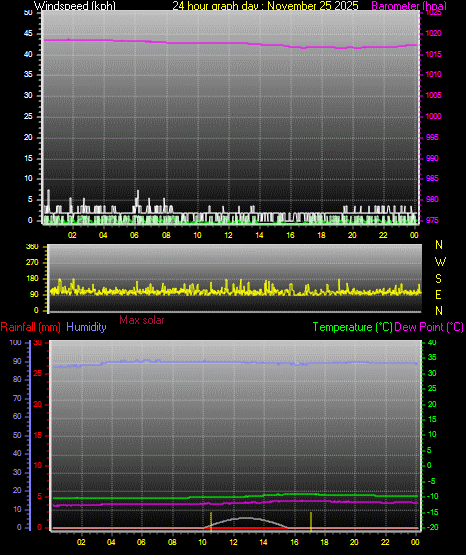466x555 pixels.
Task: Click the '1015' barometer scale value
Action: [x=433, y=54]
